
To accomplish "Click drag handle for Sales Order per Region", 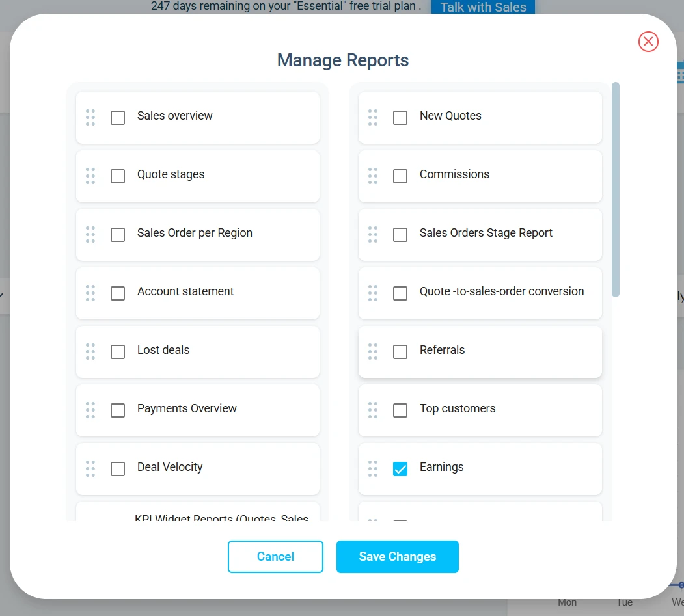I will click(x=90, y=235).
